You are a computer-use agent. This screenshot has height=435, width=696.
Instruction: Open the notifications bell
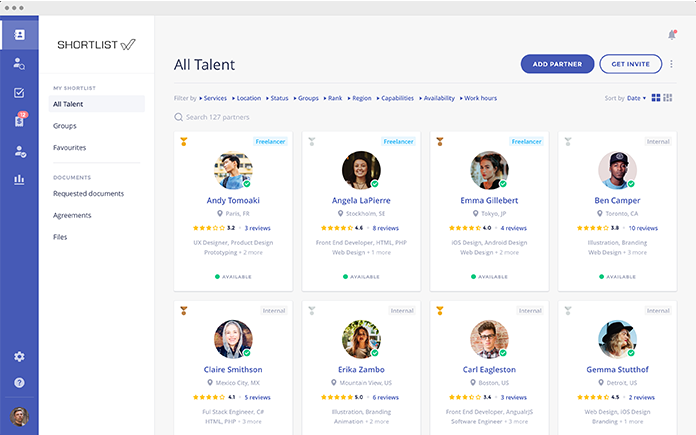point(672,35)
